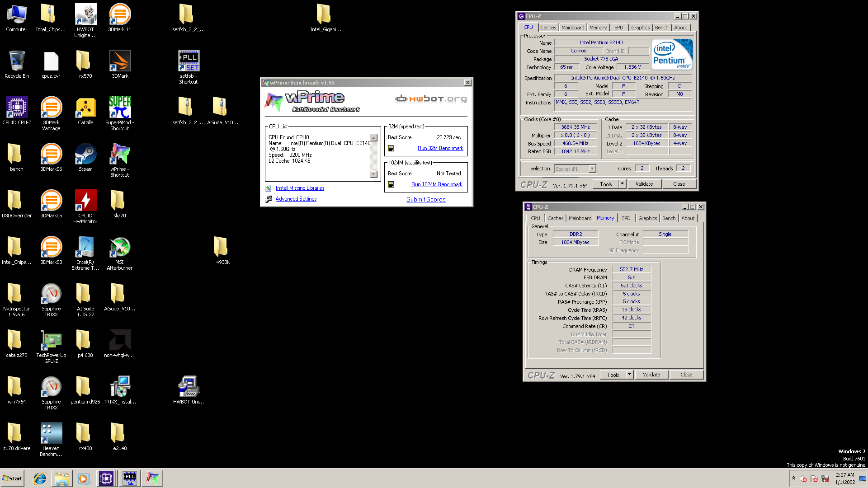
Task: Expand Tools dropdown arrow in CPU tab window
Action: 622,184
